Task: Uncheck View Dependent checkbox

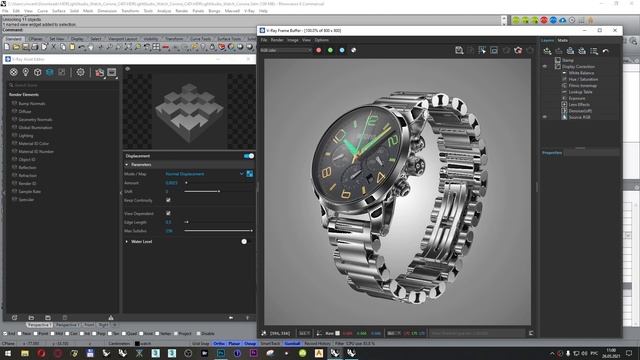Action: click(x=168, y=213)
